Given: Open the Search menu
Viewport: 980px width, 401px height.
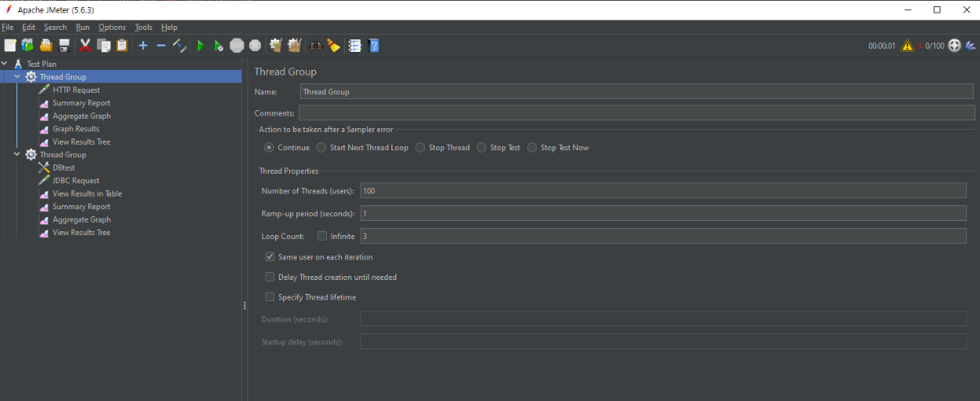Looking at the screenshot, I should tap(56, 27).
